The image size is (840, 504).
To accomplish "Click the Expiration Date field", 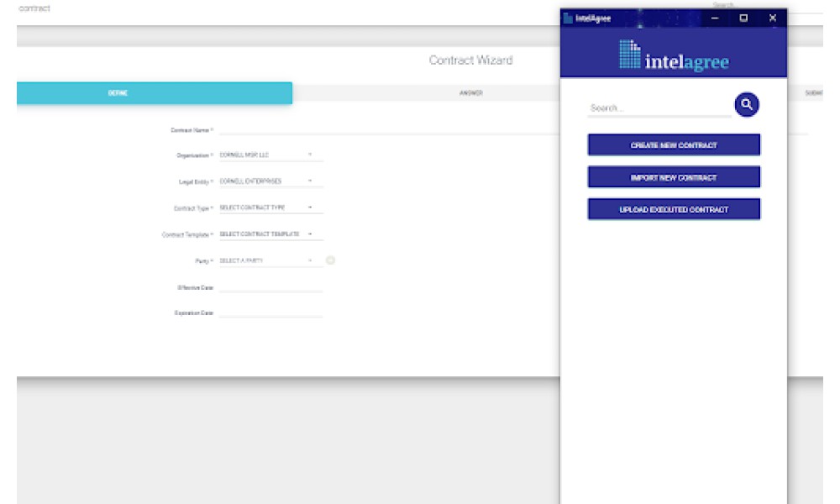I will click(x=270, y=312).
